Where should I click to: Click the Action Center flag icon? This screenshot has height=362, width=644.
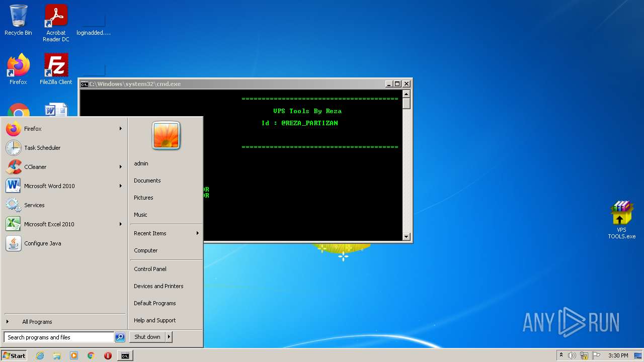tap(596, 355)
